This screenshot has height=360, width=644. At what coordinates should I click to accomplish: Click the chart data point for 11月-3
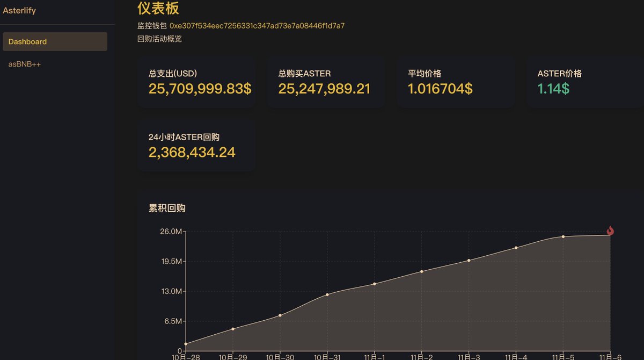[469, 261]
